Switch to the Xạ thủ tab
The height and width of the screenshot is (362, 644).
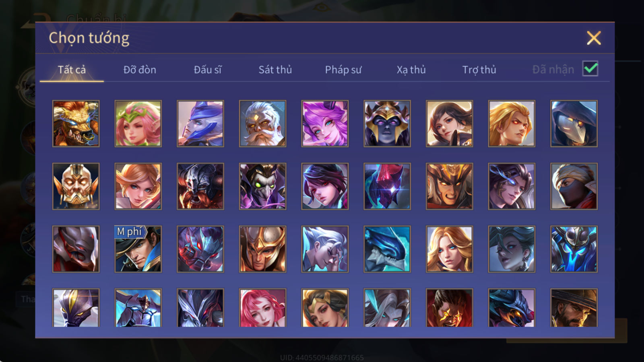point(411,70)
